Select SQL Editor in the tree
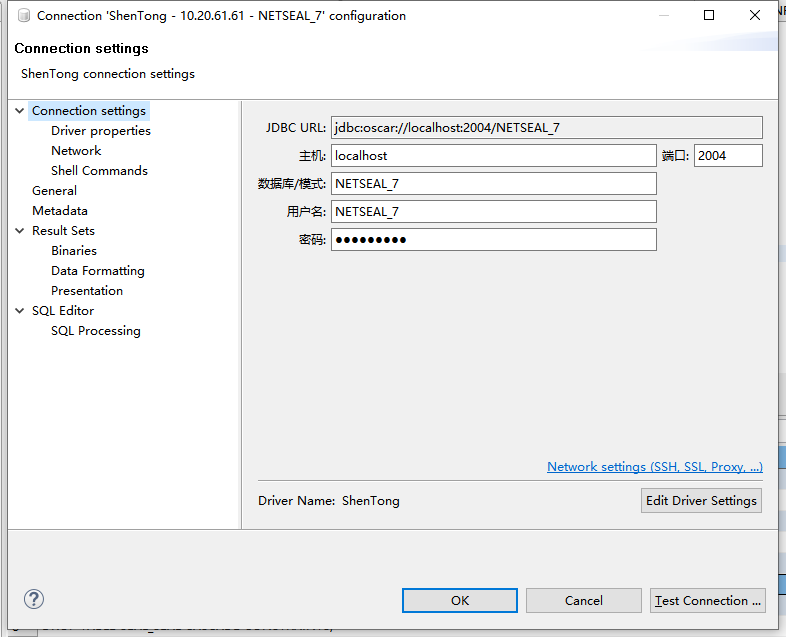The height and width of the screenshot is (637, 786). pyautogui.click(x=63, y=311)
